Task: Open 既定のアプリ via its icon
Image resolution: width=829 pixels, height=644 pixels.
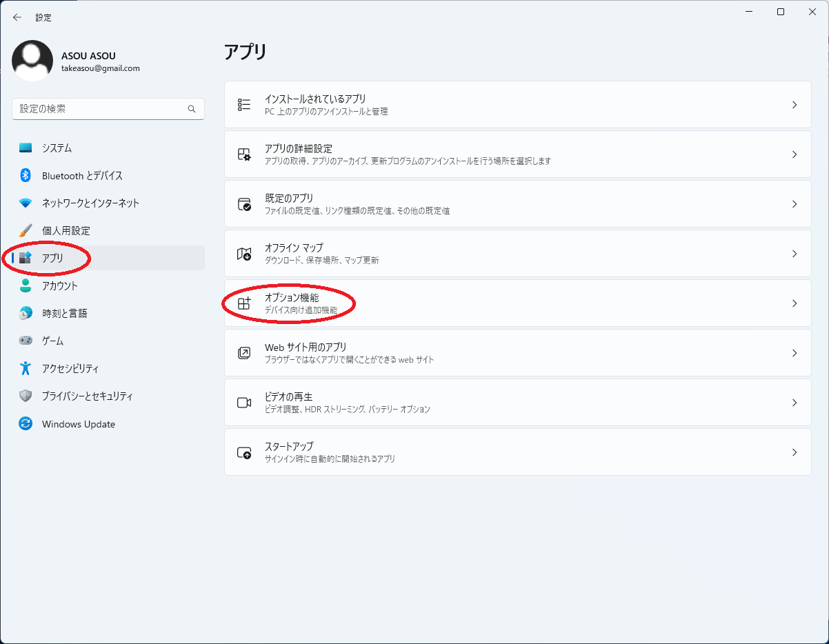Action: click(243, 203)
